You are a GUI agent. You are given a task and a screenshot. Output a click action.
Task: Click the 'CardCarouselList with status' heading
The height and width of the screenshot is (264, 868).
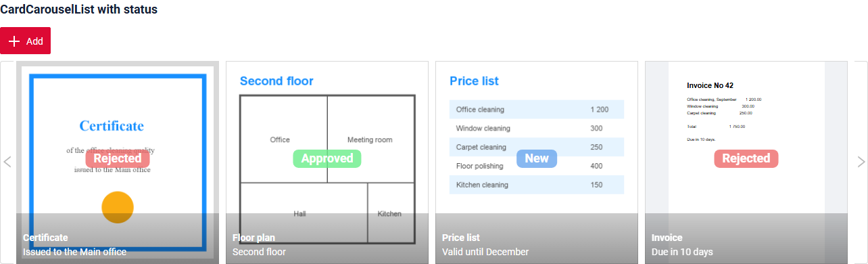pos(79,9)
